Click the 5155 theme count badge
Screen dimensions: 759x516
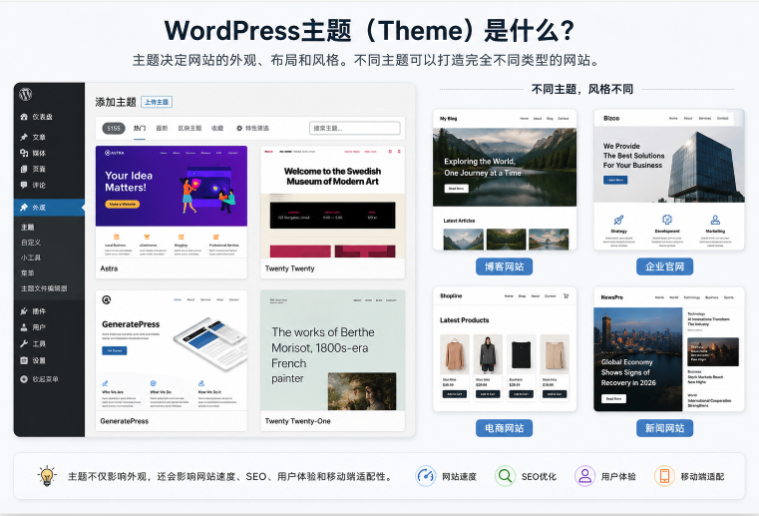(114, 128)
